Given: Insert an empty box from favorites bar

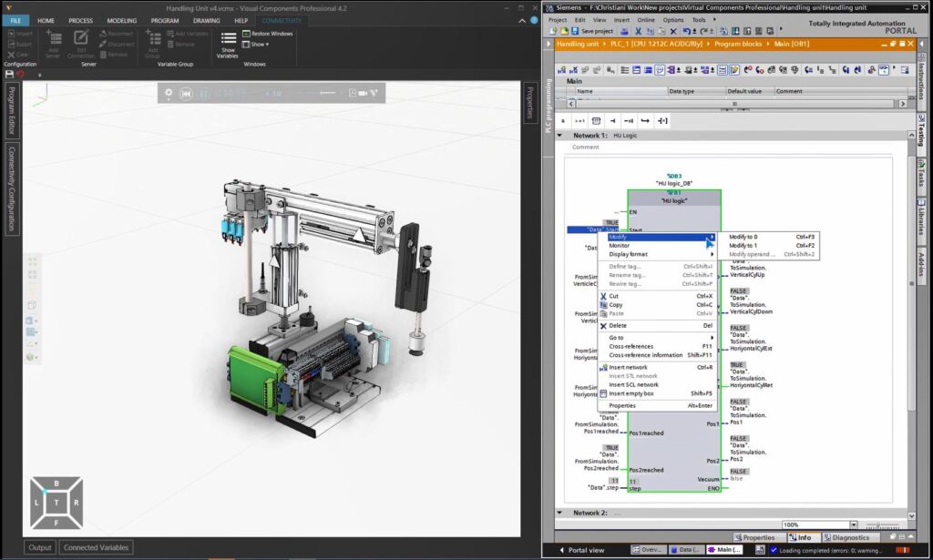Looking at the screenshot, I should click(596, 120).
